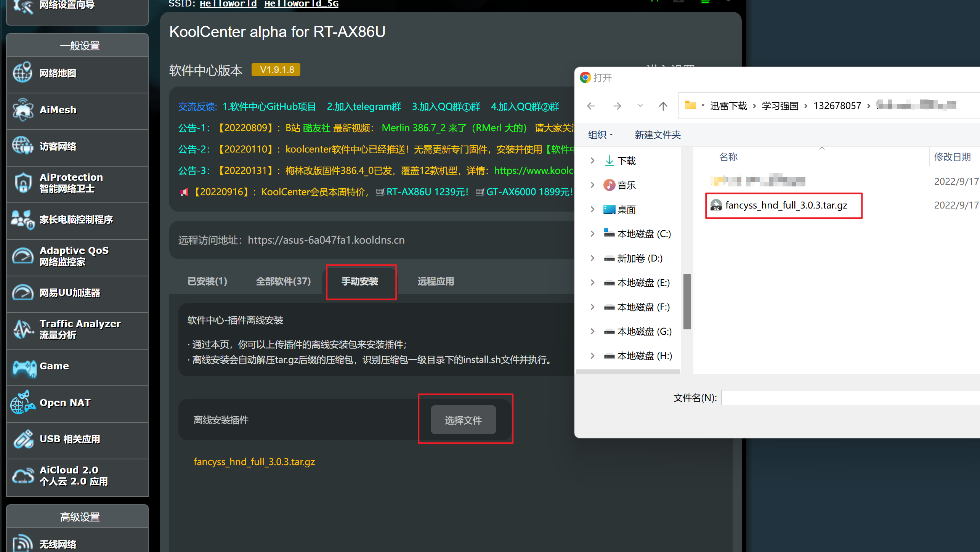
Task: Open the RT-AX86U 1239元 promo link
Action: pyautogui.click(x=427, y=192)
